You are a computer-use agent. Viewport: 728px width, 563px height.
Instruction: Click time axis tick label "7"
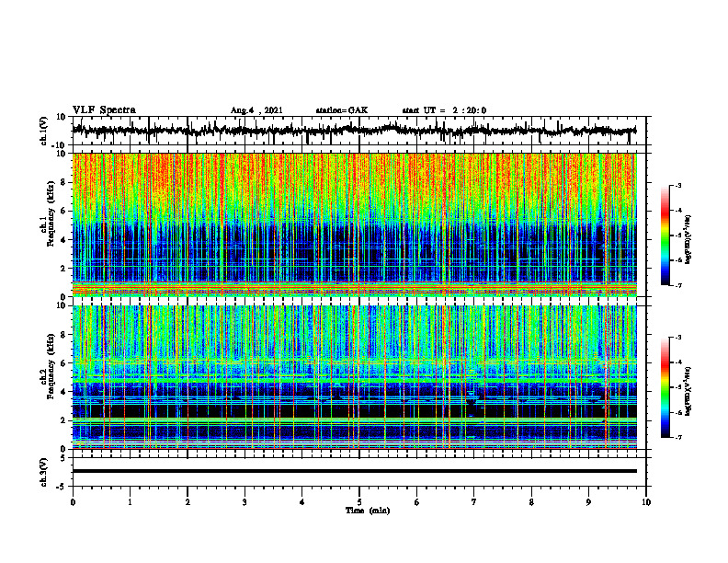pos(474,502)
